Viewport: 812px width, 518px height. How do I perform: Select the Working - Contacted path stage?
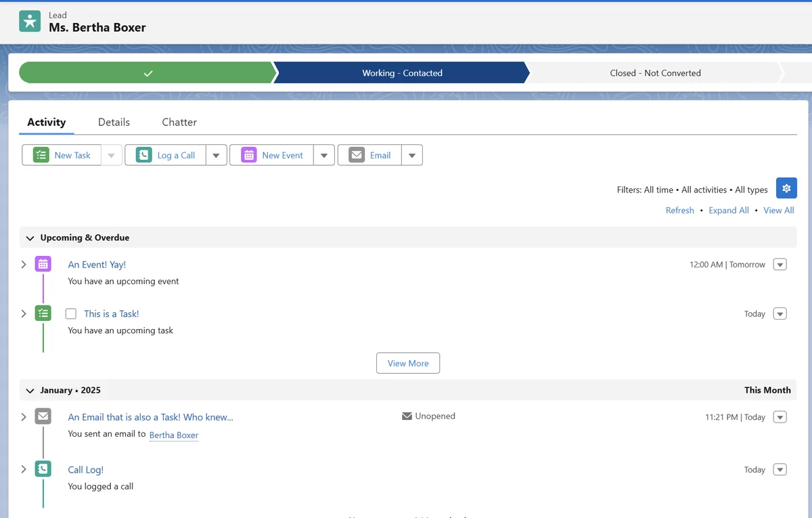coord(402,73)
